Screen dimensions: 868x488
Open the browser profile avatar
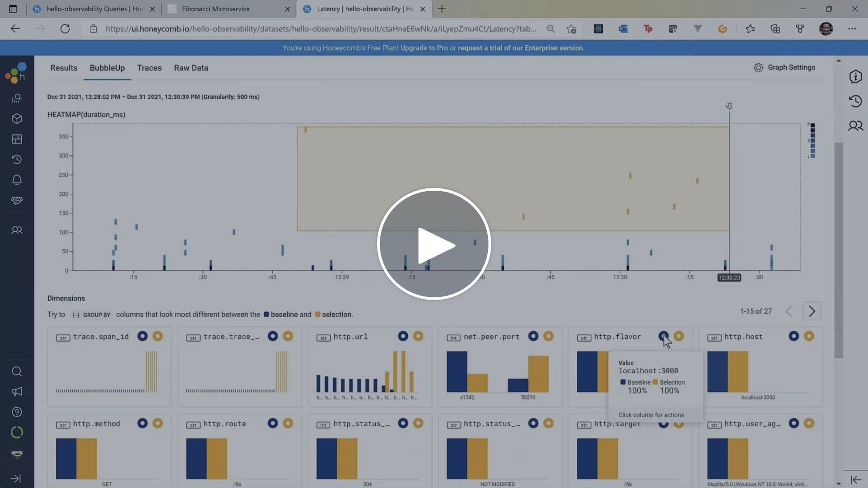coord(826,29)
